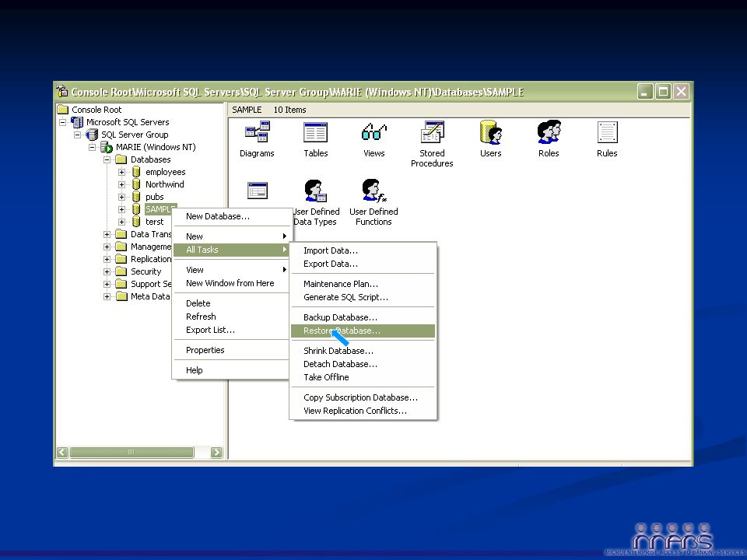
Task: Select Import Data from submenu
Action: [x=363, y=250]
